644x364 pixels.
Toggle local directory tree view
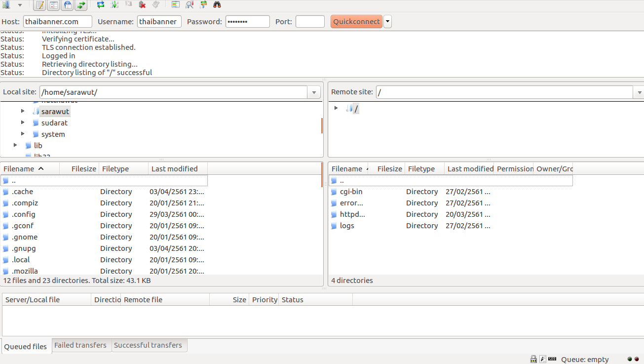point(54,5)
